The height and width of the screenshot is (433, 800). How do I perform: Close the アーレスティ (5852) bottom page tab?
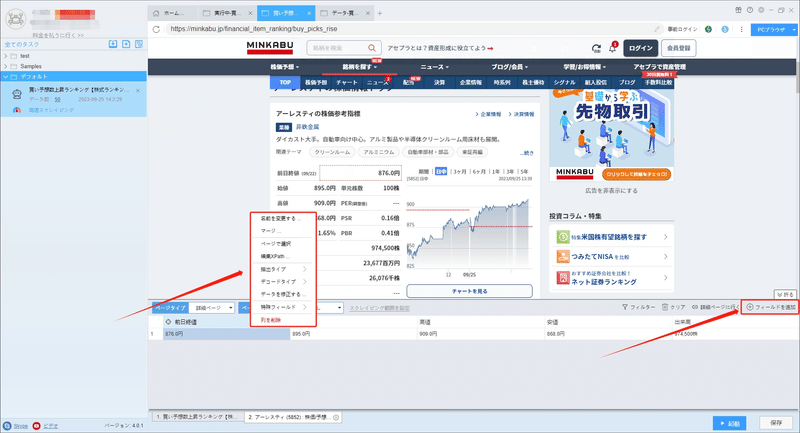click(x=336, y=417)
